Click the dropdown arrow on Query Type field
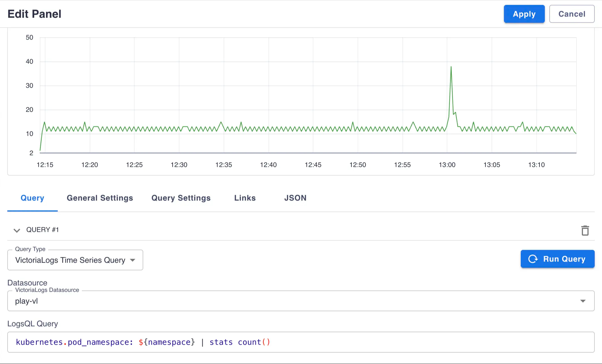The height and width of the screenshot is (364, 602). pos(133,260)
